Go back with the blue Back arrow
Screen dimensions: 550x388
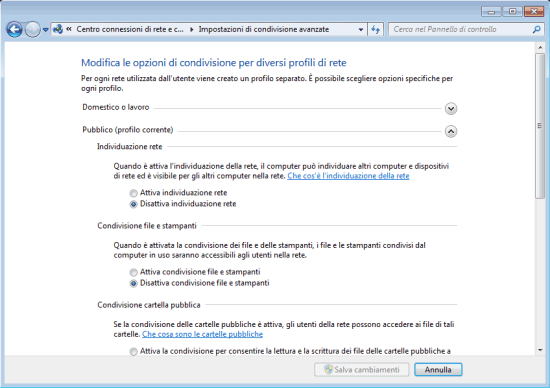click(x=14, y=29)
